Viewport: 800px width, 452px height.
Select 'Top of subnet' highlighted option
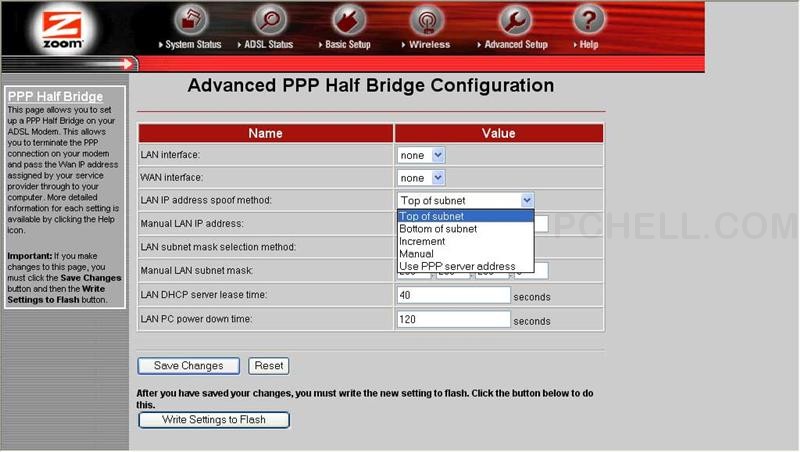click(x=432, y=216)
